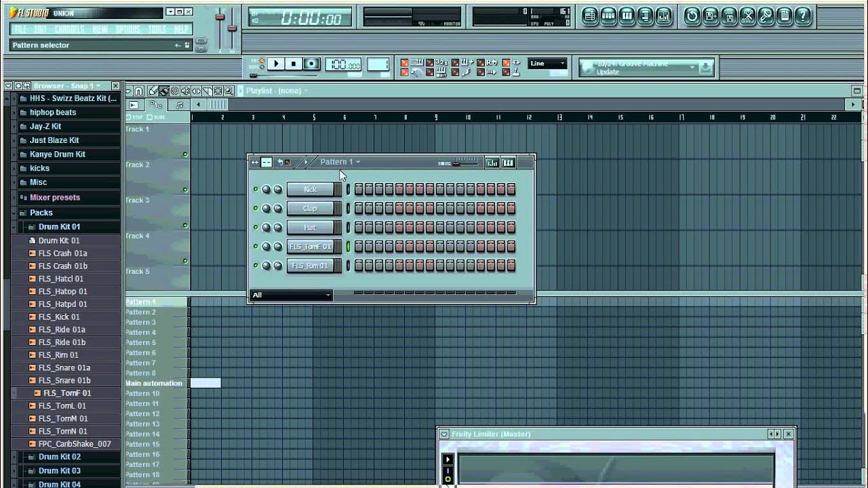Click the Main automation clip in playlist

click(x=205, y=383)
